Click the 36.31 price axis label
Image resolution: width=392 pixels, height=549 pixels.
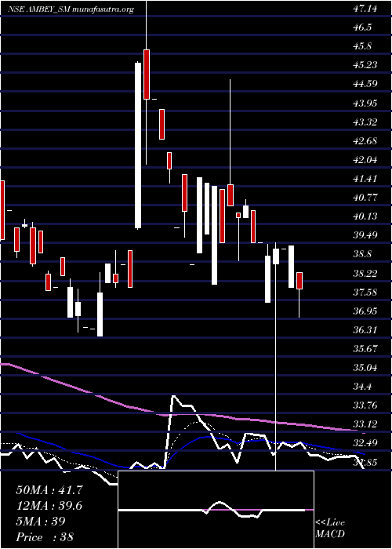click(365, 330)
